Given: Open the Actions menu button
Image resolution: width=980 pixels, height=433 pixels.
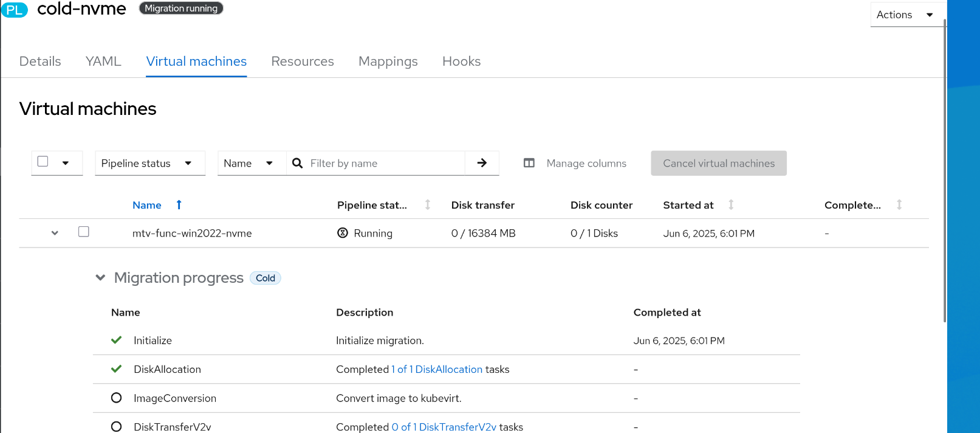Looking at the screenshot, I should 905,15.
